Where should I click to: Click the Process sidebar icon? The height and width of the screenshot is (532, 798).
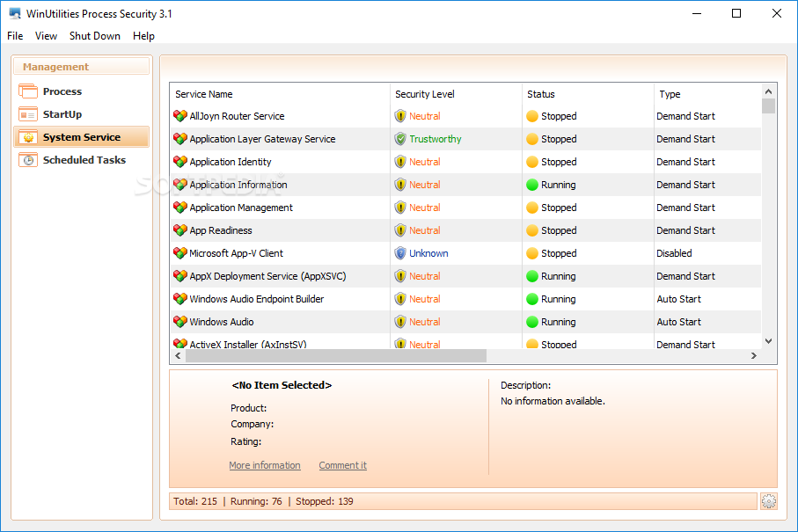click(28, 91)
